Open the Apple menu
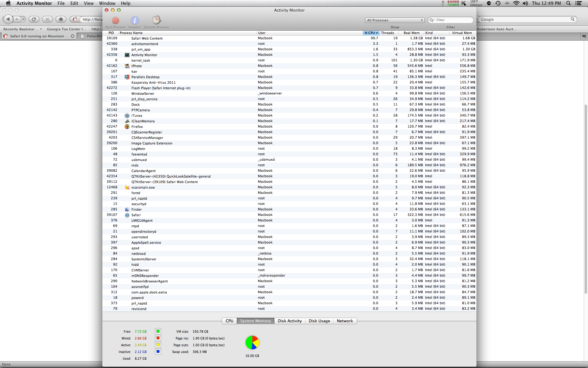 pos(8,3)
